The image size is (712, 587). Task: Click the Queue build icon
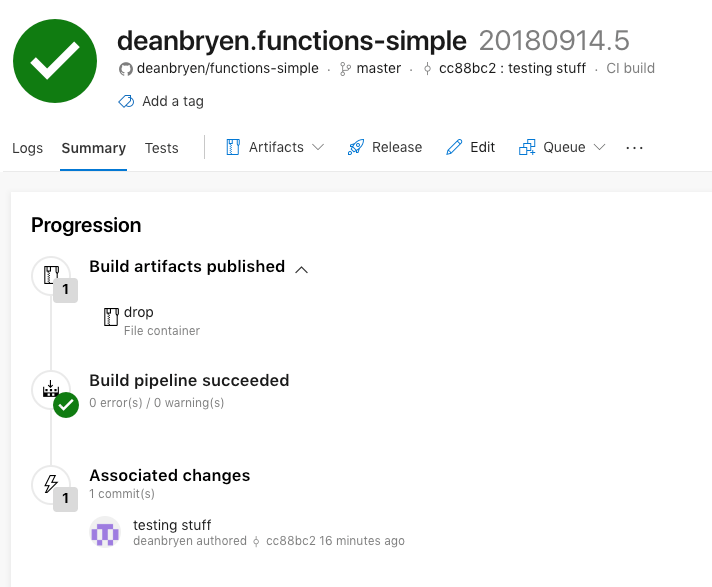[x=527, y=147]
